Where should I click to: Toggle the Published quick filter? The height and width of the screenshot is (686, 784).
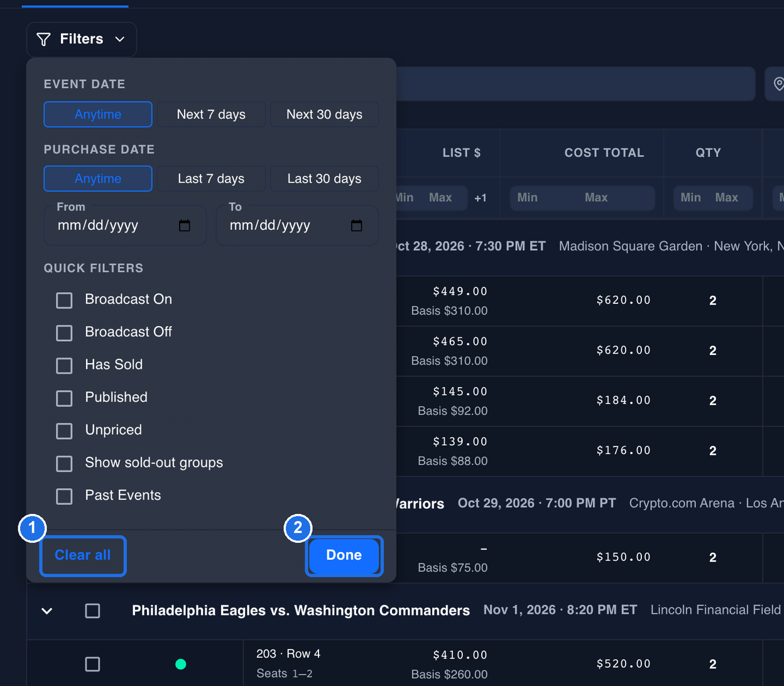(64, 398)
